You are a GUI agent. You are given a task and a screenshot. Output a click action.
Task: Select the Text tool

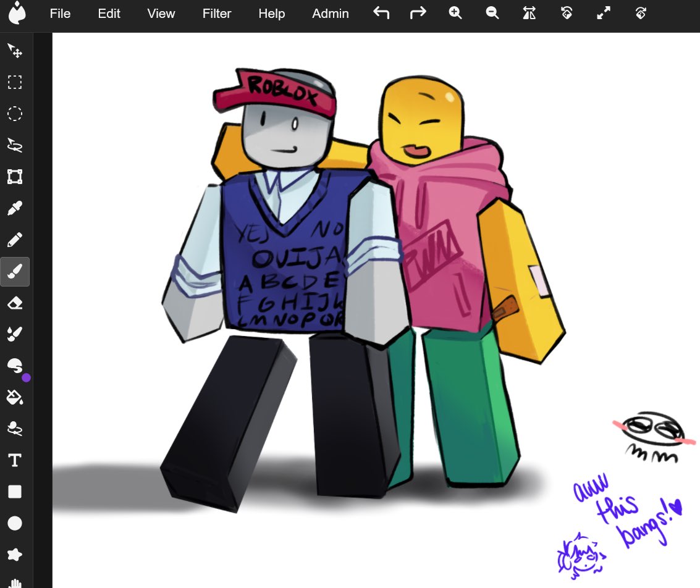15,460
